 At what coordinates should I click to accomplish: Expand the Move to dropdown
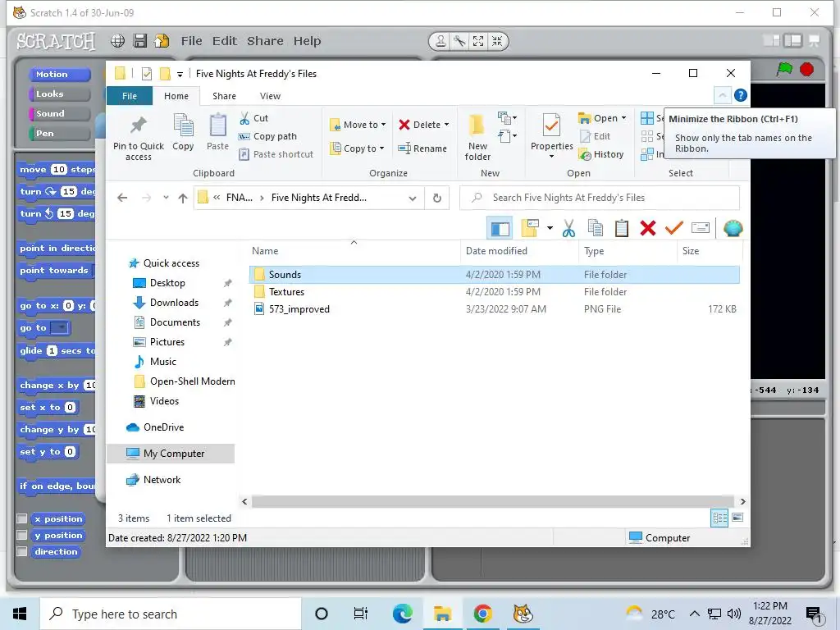[x=383, y=125]
